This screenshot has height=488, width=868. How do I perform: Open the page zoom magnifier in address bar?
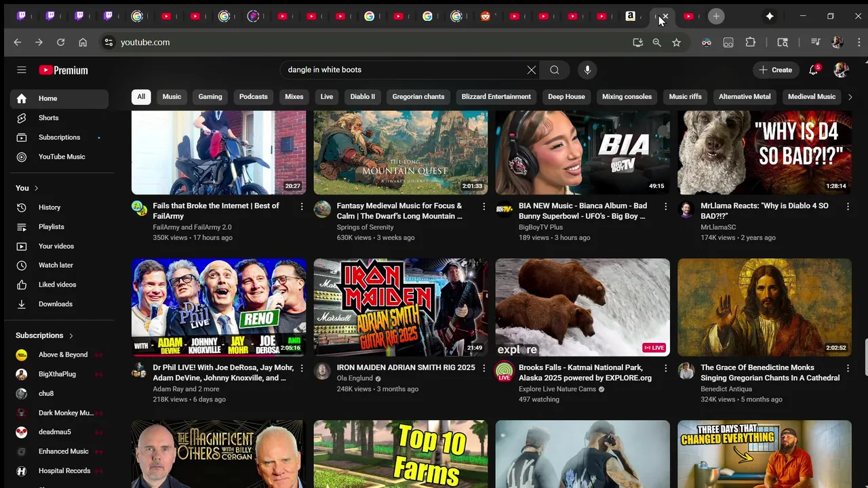656,42
